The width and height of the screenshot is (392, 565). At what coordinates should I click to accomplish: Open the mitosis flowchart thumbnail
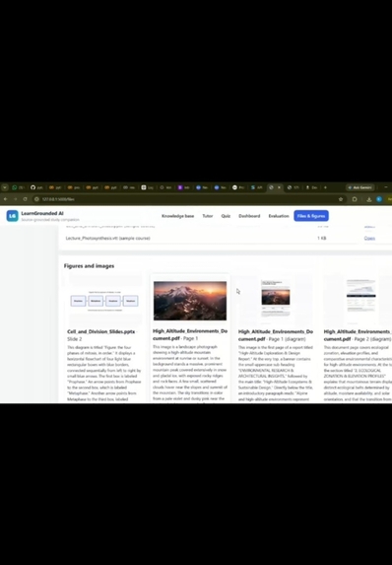(104, 301)
